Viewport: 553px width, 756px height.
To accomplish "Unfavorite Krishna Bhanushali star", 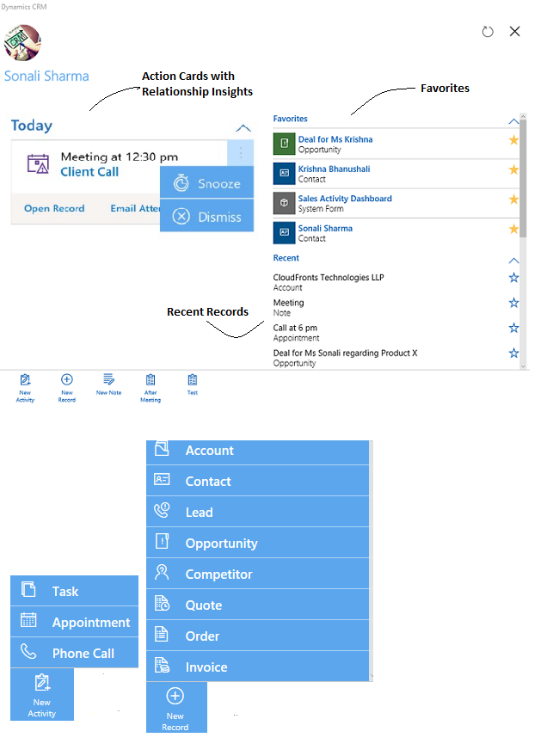I will [513, 169].
